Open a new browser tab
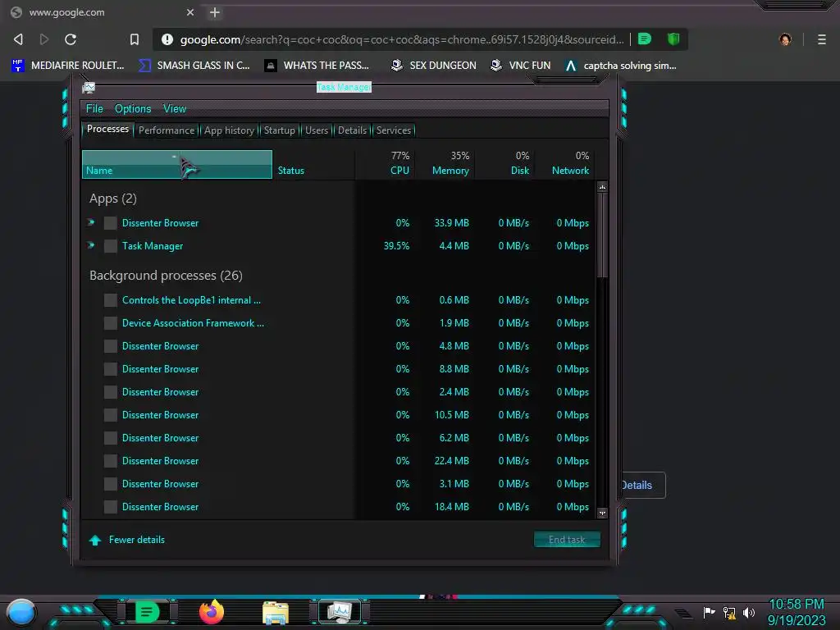 (x=215, y=12)
